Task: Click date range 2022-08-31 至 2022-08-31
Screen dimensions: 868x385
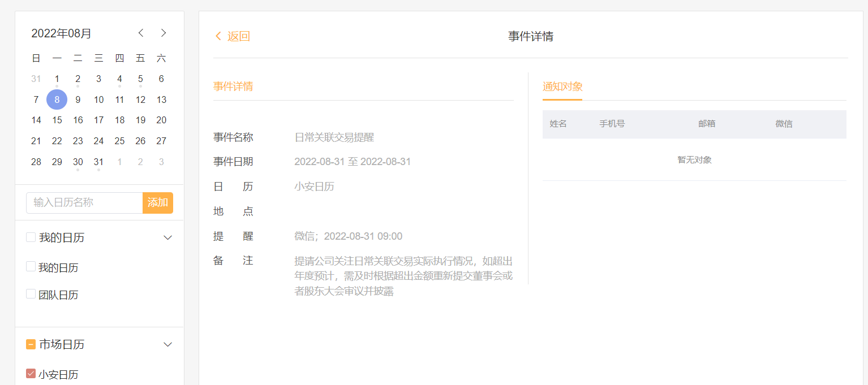Action: (x=353, y=162)
